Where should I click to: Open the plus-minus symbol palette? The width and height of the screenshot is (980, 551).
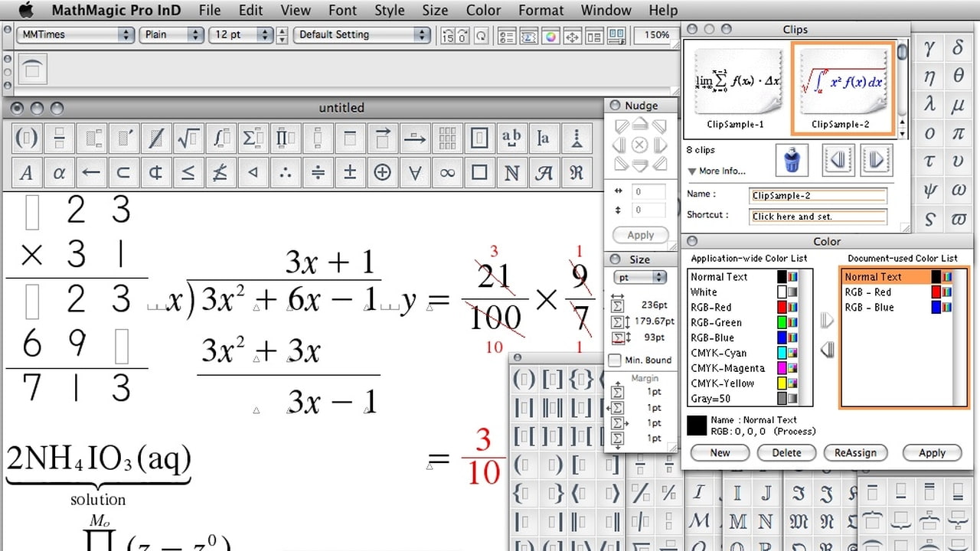point(350,172)
